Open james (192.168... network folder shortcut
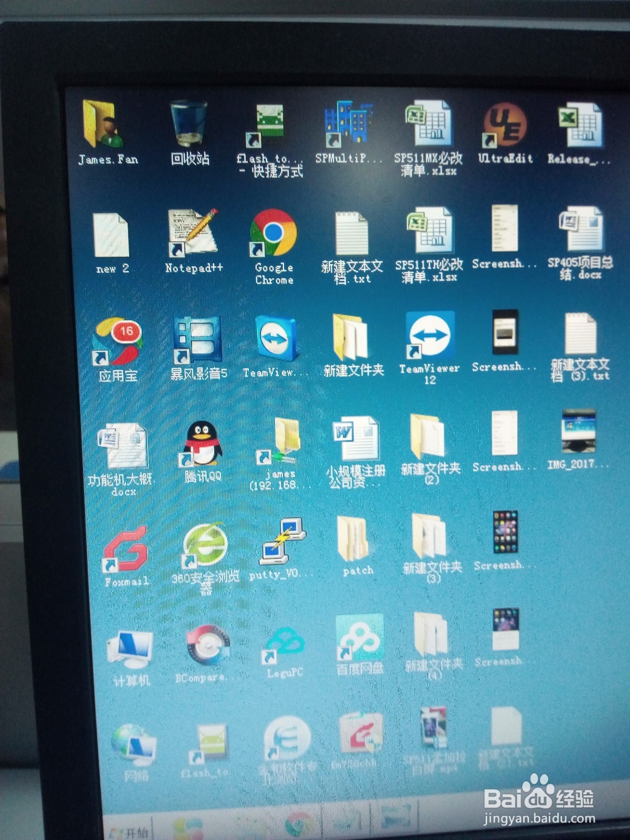 pos(280,454)
